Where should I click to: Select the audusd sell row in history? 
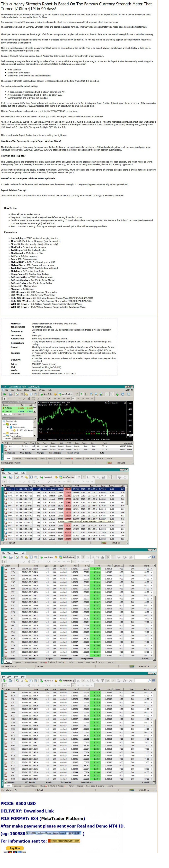(64, 489)
